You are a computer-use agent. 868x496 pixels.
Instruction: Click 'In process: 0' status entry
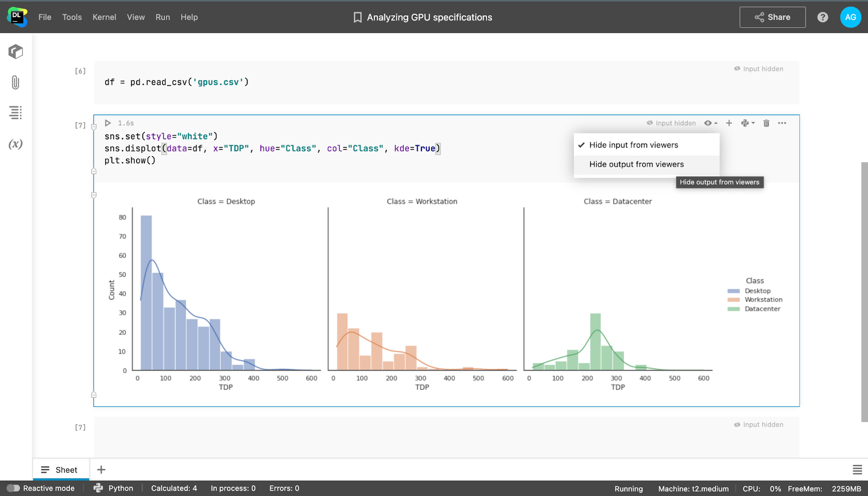pyautogui.click(x=233, y=488)
